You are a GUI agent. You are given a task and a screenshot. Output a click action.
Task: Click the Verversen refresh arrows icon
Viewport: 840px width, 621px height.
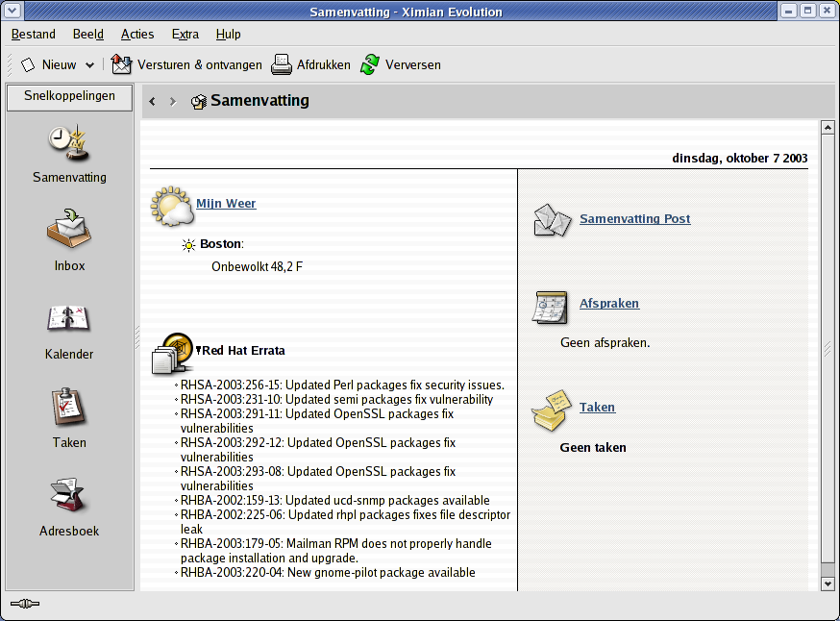(370, 64)
